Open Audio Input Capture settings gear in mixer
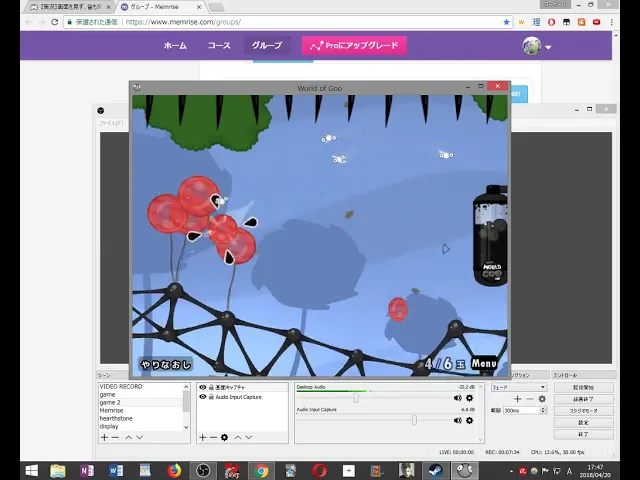Viewport: 640px width, 480px height. (469, 420)
